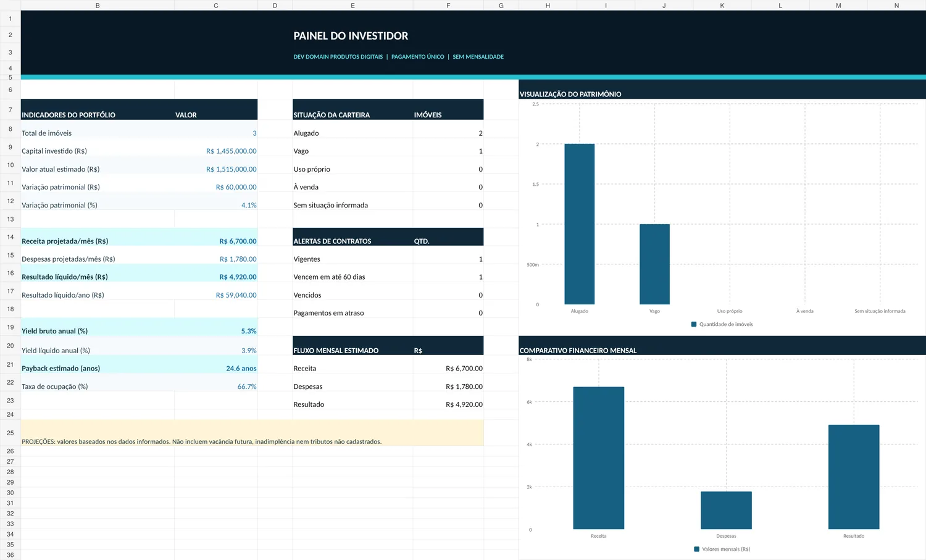This screenshot has height=560, width=926.
Task: Select "Uso próprio" in the SITUAÇÃO DA CARTEIRA table
Action: pos(352,165)
